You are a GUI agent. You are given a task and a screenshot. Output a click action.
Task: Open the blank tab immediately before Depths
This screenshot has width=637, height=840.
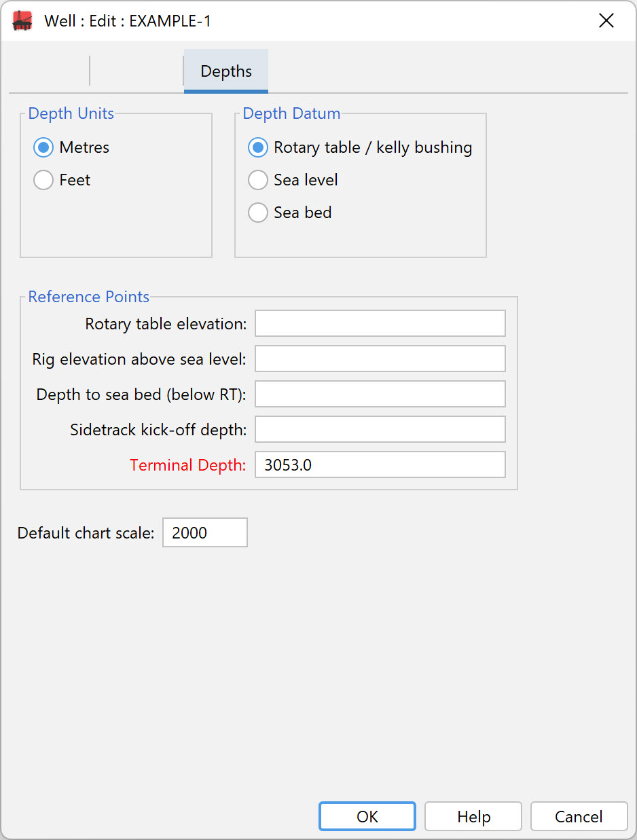click(136, 71)
